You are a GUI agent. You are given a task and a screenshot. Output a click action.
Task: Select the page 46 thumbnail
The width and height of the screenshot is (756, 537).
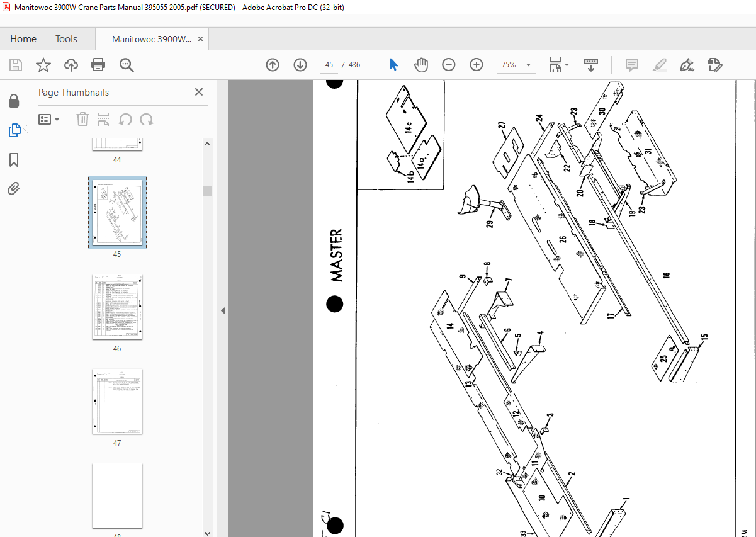tap(117, 307)
